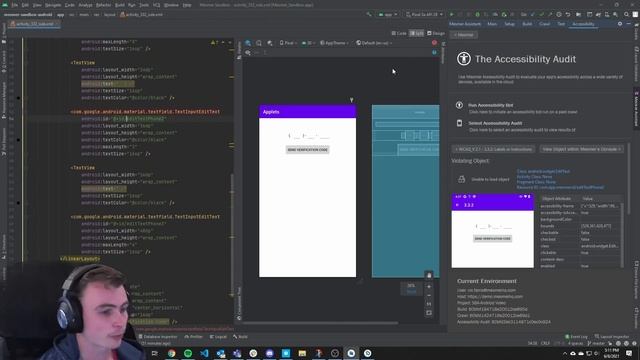Viewport: 640px width, 360px height.
Task: Select the Accessibility tab
Action: [x=583, y=24]
